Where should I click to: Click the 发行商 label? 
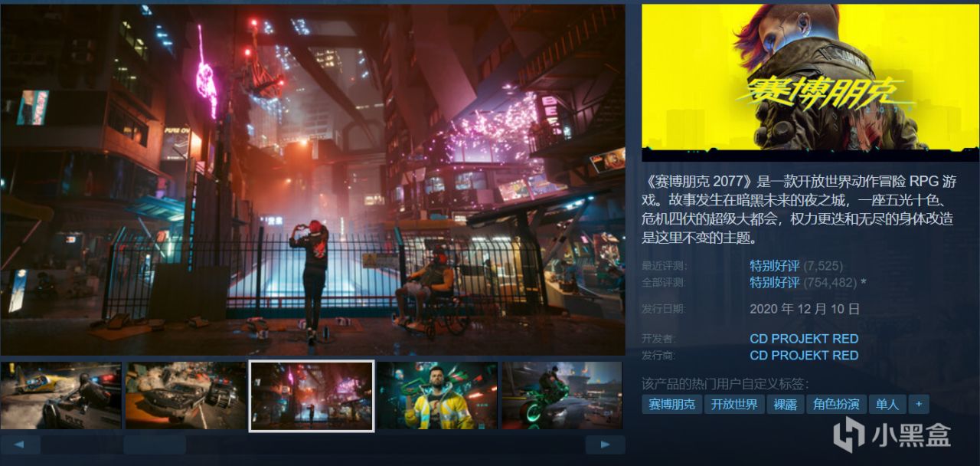click(659, 355)
